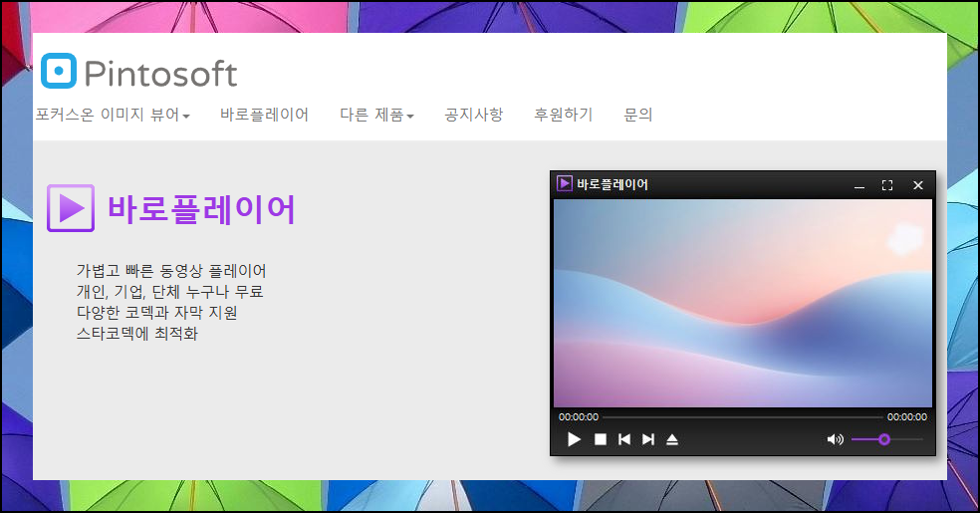Click the eject/open file button

672,440
